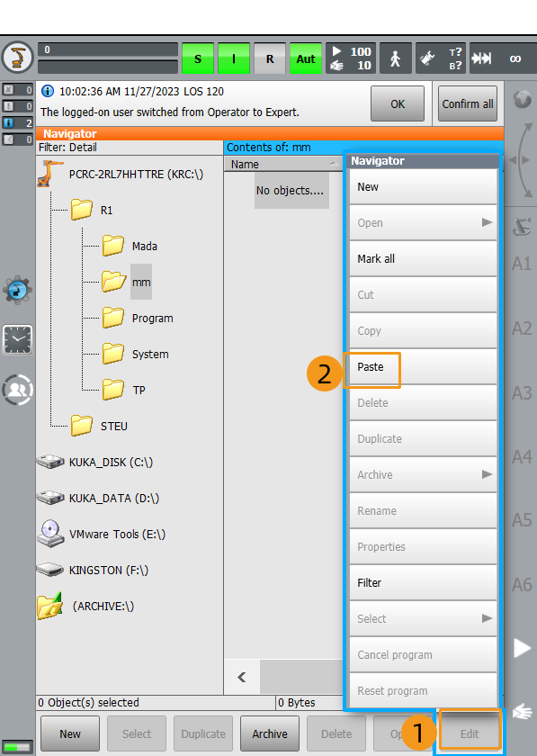The width and height of the screenshot is (537, 756).
Task: Choose Copy in the edit menu
Action: [x=423, y=331]
